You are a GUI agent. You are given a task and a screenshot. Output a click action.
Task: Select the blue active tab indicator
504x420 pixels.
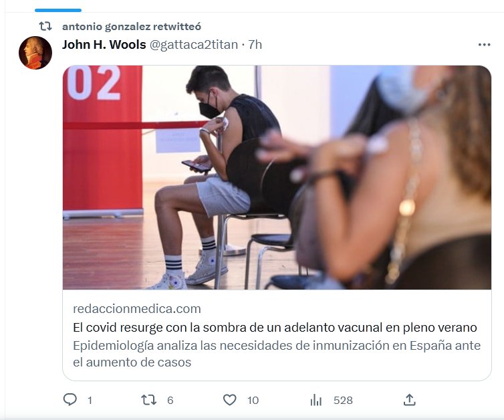click(x=58, y=10)
